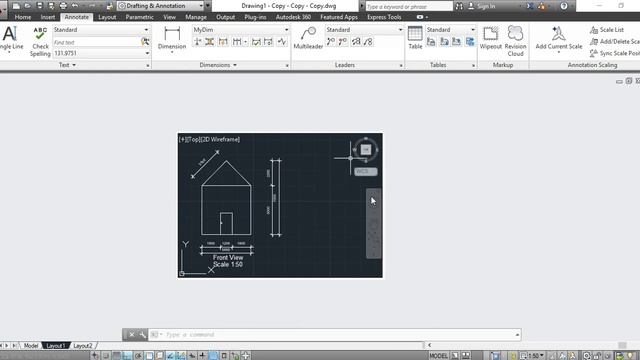Click the horizontal scrollbar left arrow

click(x=429, y=345)
